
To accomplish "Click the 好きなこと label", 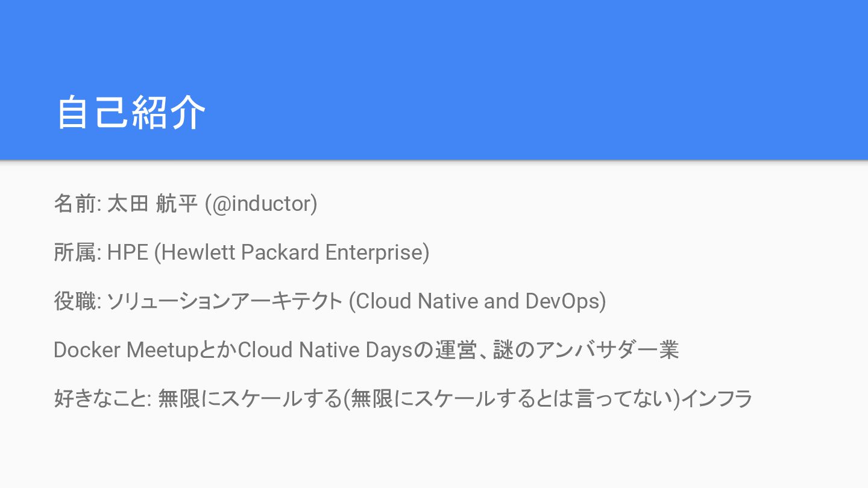I will pyautogui.click(x=100, y=398).
